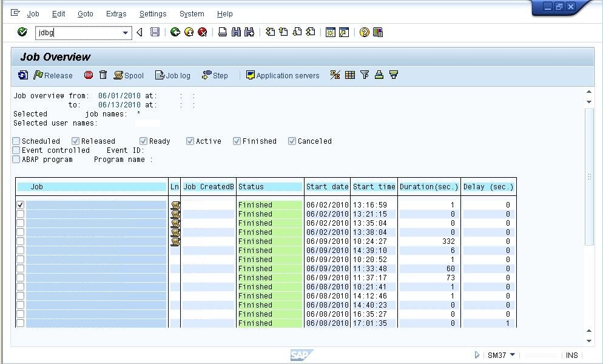
Task: Click the Sort ascending icon
Action: click(379, 75)
